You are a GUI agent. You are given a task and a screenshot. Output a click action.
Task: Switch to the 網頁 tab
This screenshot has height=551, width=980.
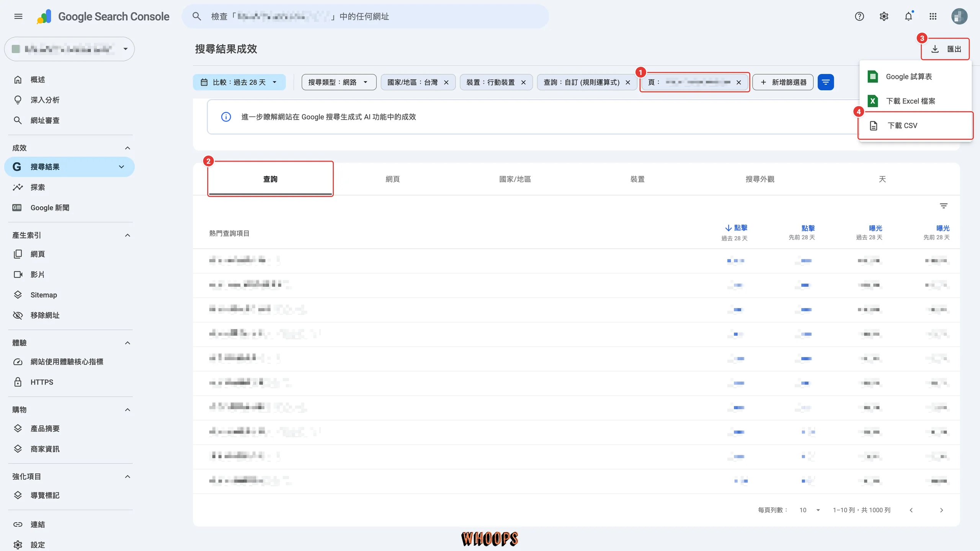pos(393,179)
